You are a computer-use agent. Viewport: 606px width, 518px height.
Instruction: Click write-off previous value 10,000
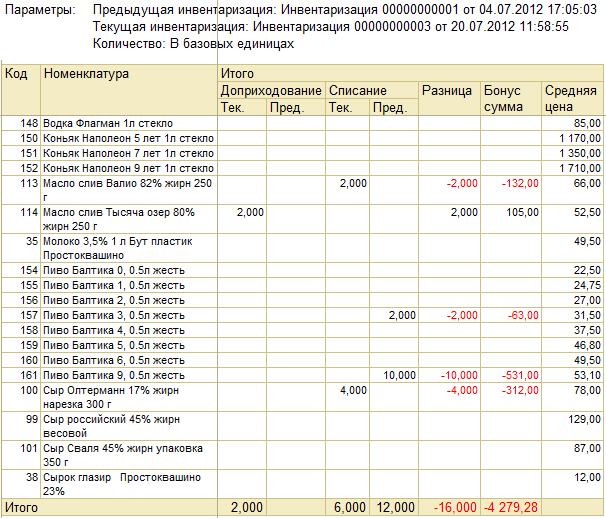[399, 375]
